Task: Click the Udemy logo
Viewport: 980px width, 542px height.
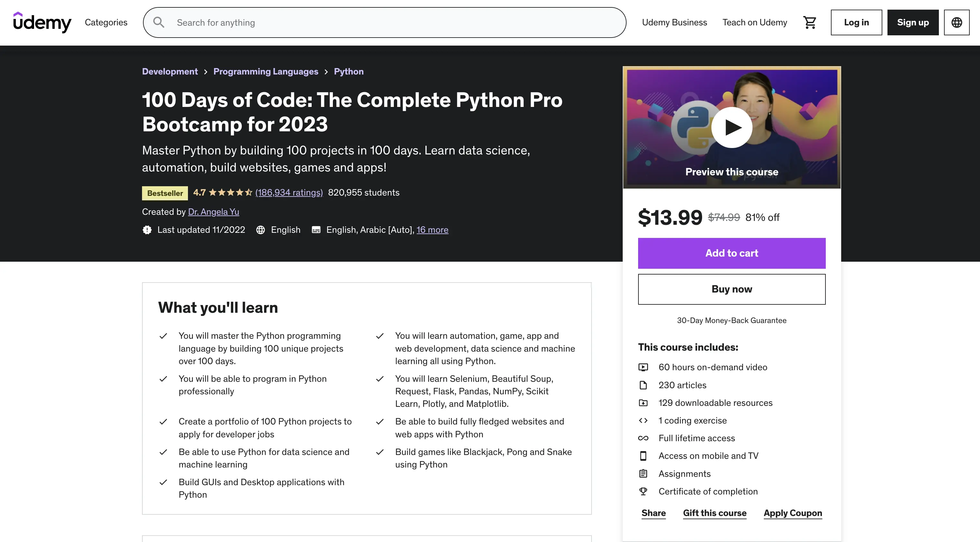Action: (x=42, y=22)
